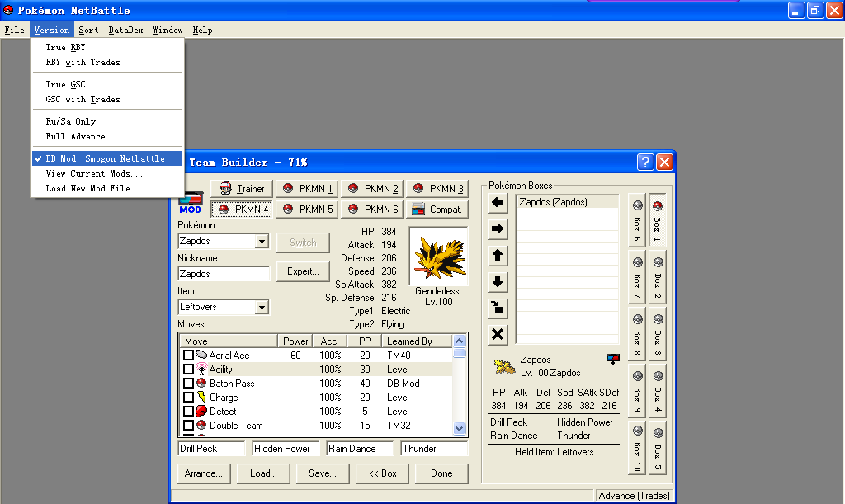
Task: Open the Sort menu
Action: pyautogui.click(x=88, y=31)
